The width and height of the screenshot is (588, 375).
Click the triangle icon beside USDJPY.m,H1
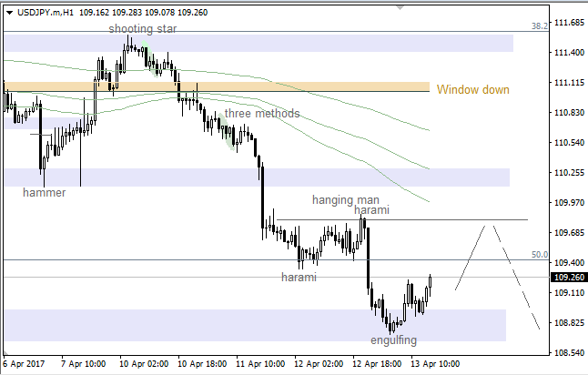[x=8, y=13]
